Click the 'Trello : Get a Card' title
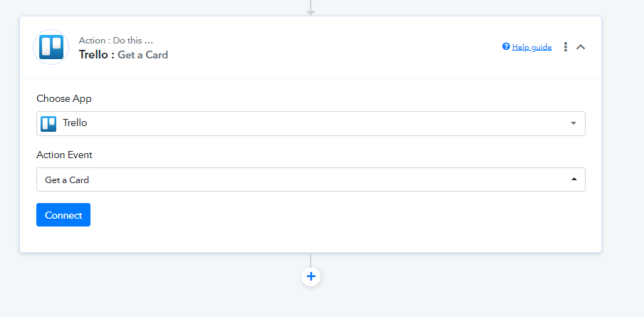 [123, 55]
